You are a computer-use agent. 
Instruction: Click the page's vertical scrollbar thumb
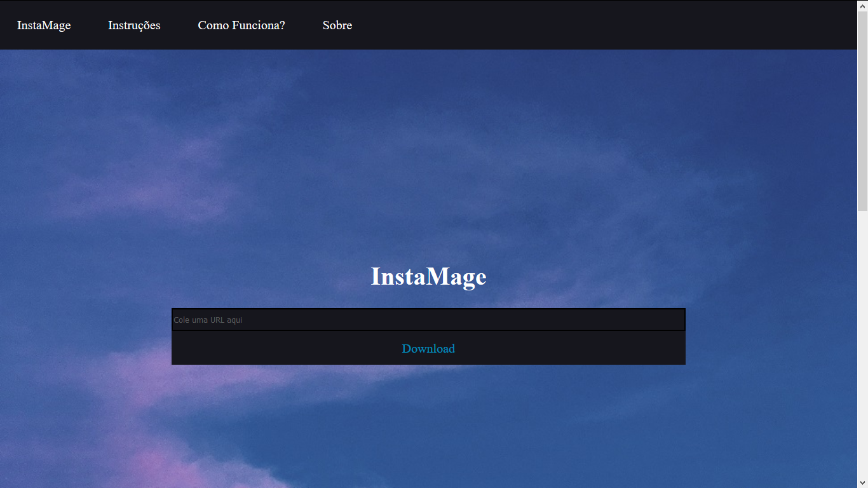(862, 111)
